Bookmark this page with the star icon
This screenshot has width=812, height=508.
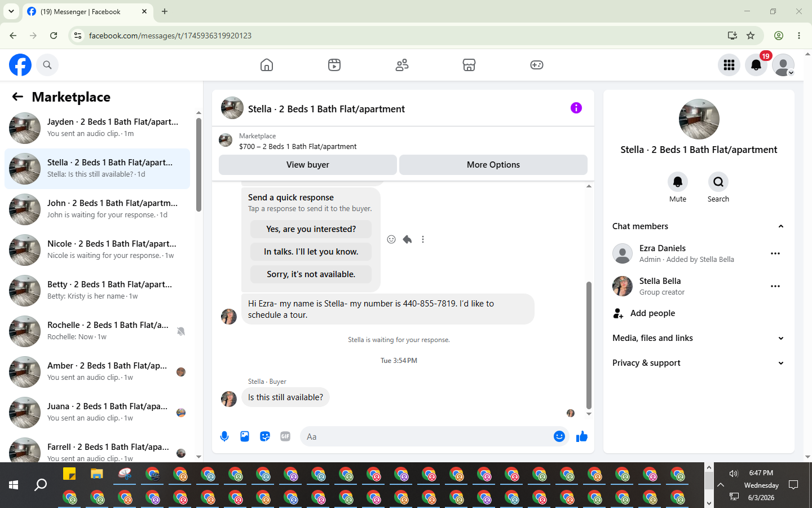click(751, 36)
